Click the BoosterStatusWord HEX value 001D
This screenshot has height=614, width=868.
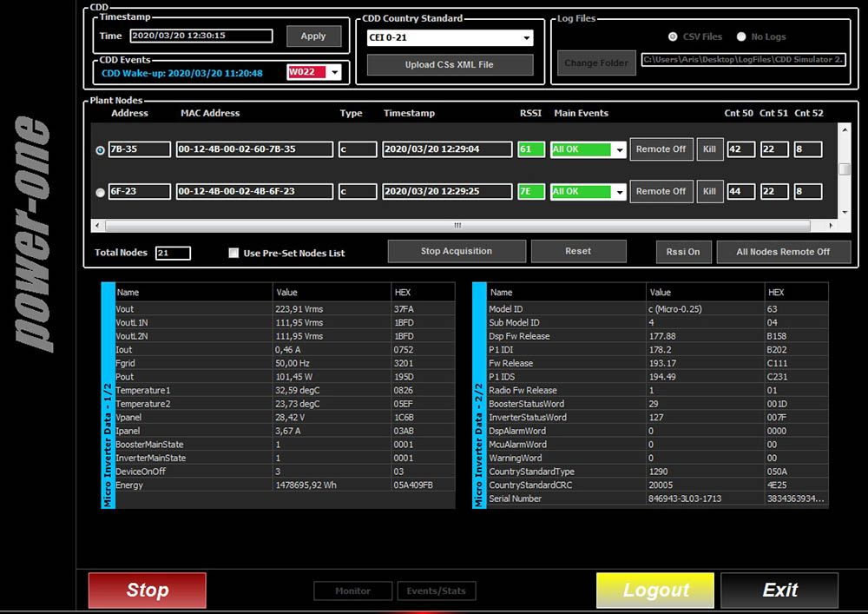(777, 404)
